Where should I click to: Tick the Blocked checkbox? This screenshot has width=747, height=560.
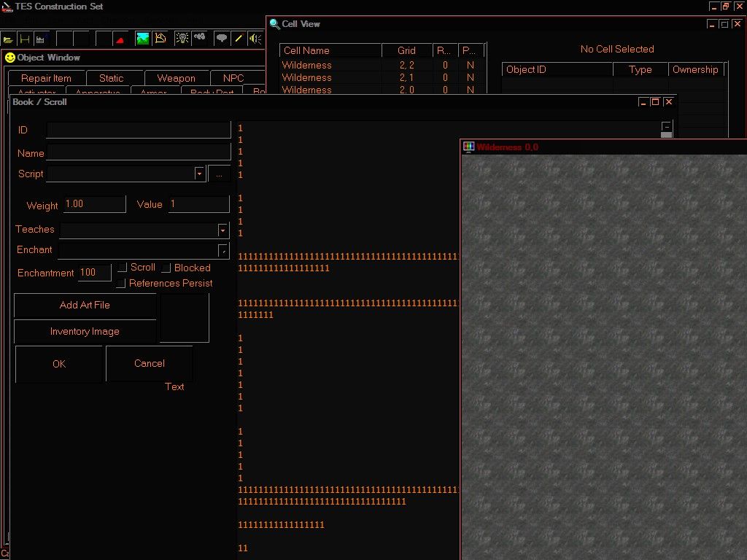[166, 268]
